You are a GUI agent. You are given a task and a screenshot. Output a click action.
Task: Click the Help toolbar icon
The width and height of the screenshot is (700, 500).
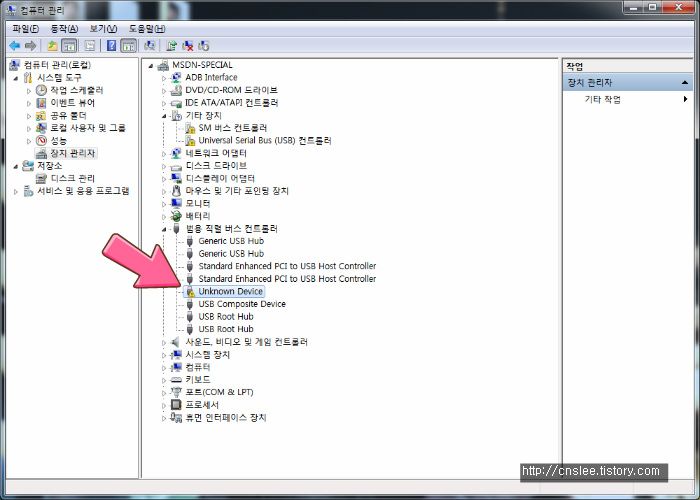pyautogui.click(x=112, y=46)
